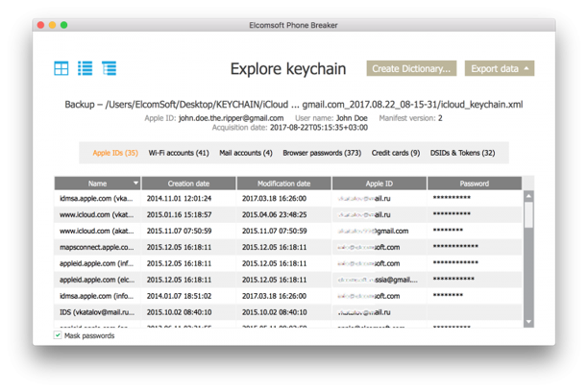Click the scrollbar down arrow

(x=528, y=323)
